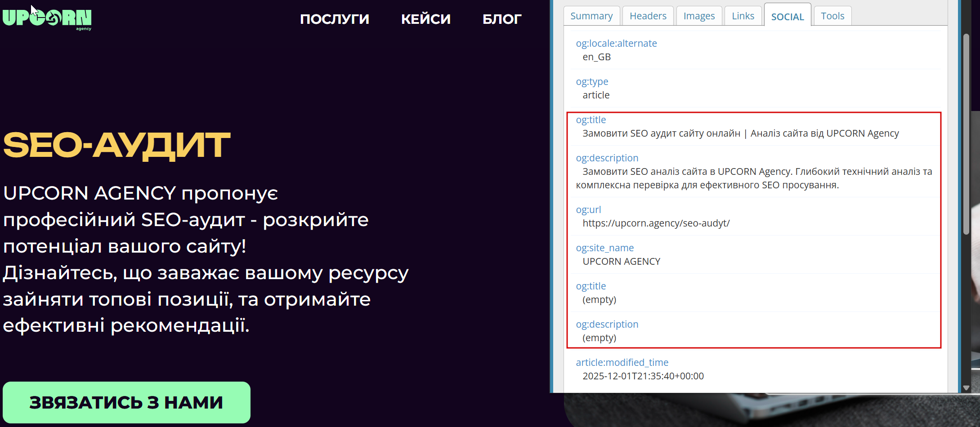Click the og:type label
The image size is (980, 427).
pyautogui.click(x=592, y=82)
